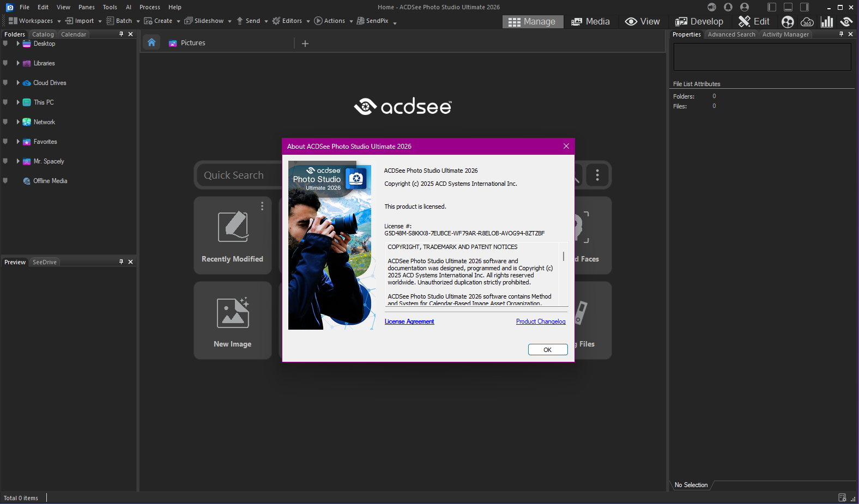Switch to Edit mode
Viewport: 859px width, 504px height.
point(754,22)
